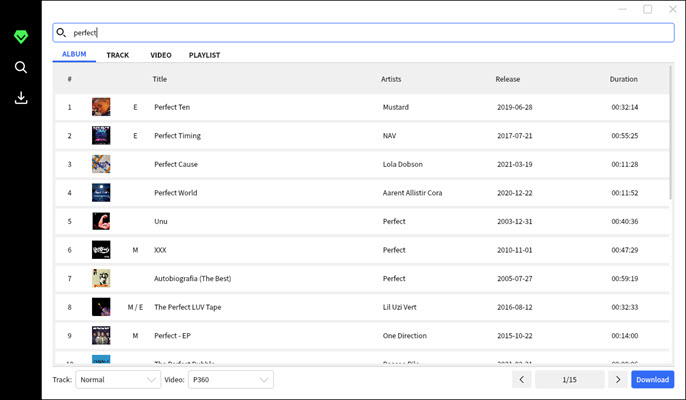Select the album title 'XXX'
Viewport: 686px width, 400px height.
tap(160, 250)
